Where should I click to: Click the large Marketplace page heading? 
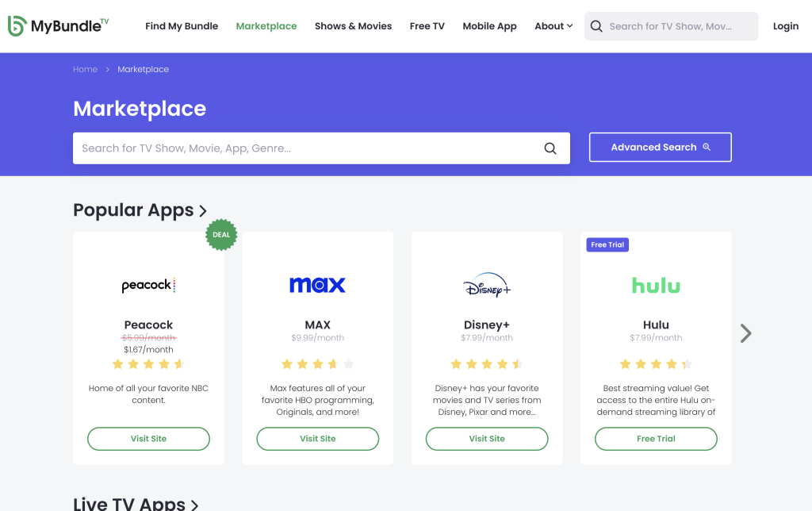140,109
